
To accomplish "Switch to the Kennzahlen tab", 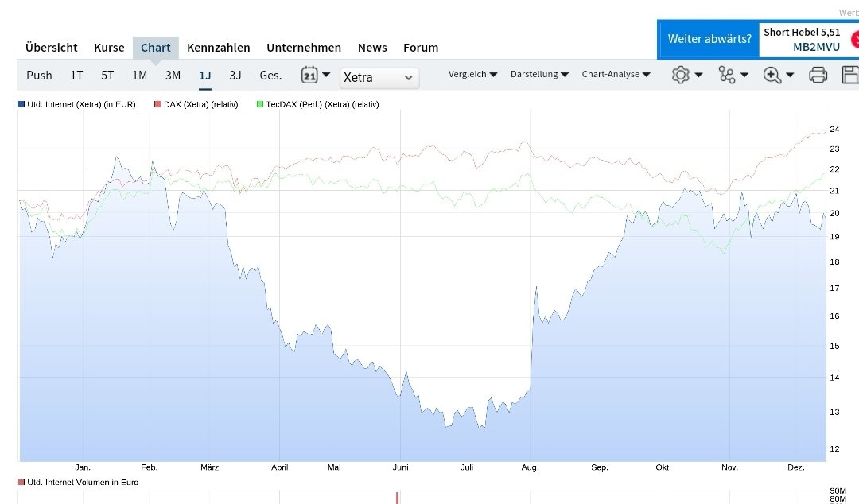I will tap(219, 48).
